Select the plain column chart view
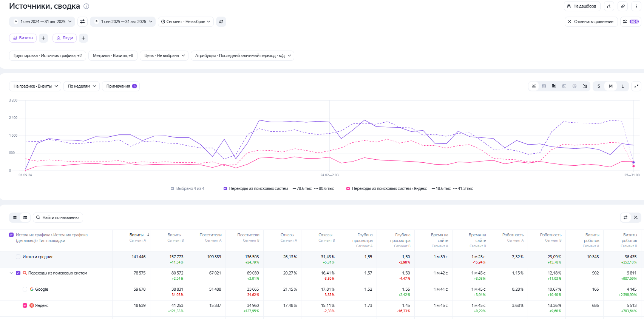Image resolution: width=644 pixels, height=319 pixels. point(585,86)
